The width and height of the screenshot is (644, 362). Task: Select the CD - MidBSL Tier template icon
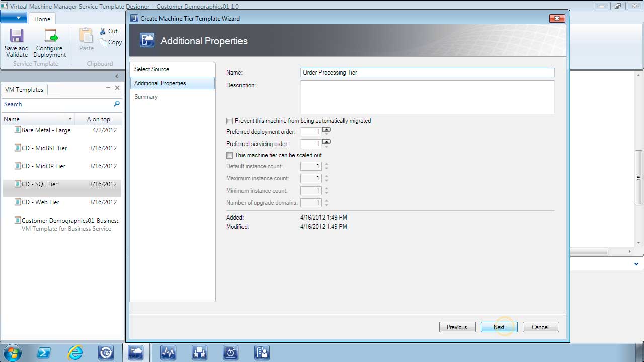(x=18, y=148)
